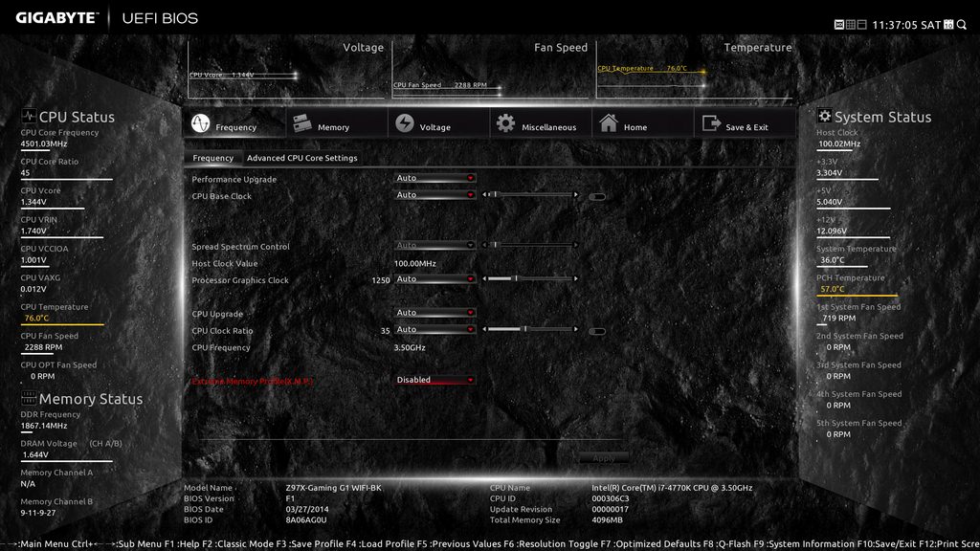Click the Fan Speed graph panel
This screenshot has height=551, width=980.
click(x=491, y=70)
